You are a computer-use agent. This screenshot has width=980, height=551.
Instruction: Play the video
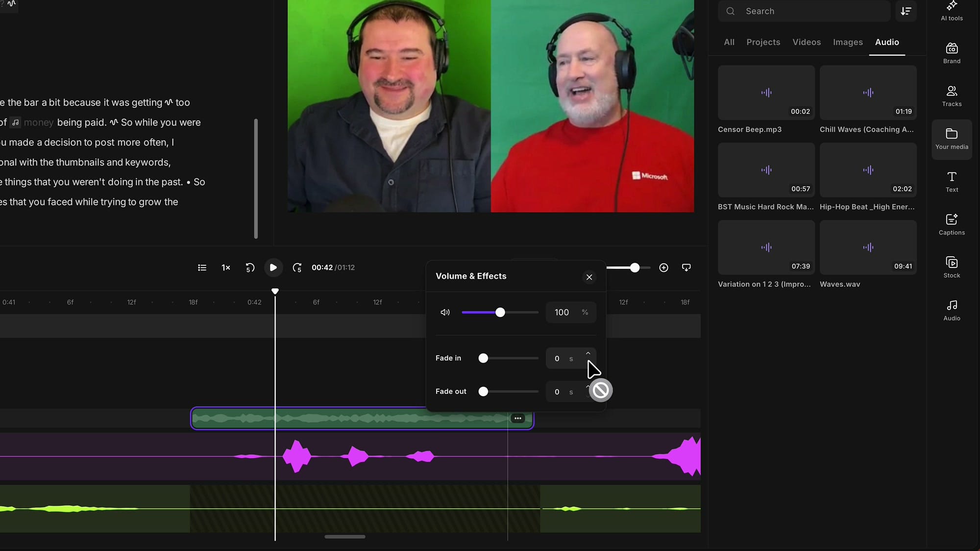[x=273, y=267]
